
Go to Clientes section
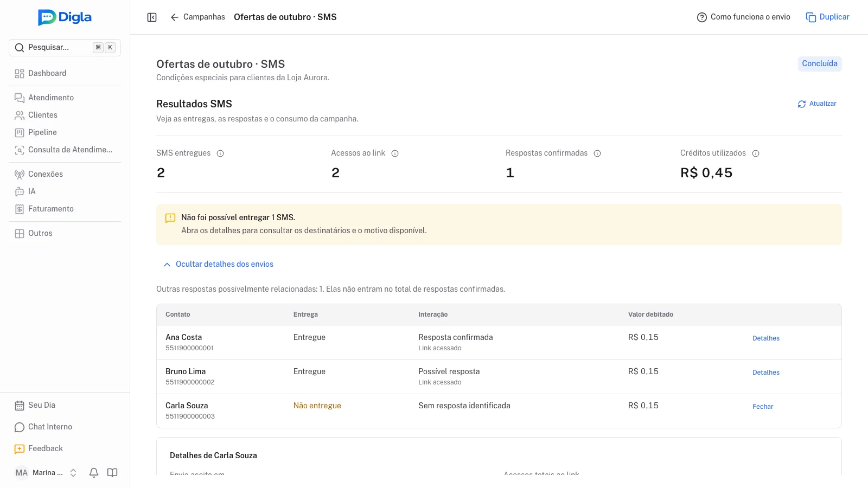point(65,115)
